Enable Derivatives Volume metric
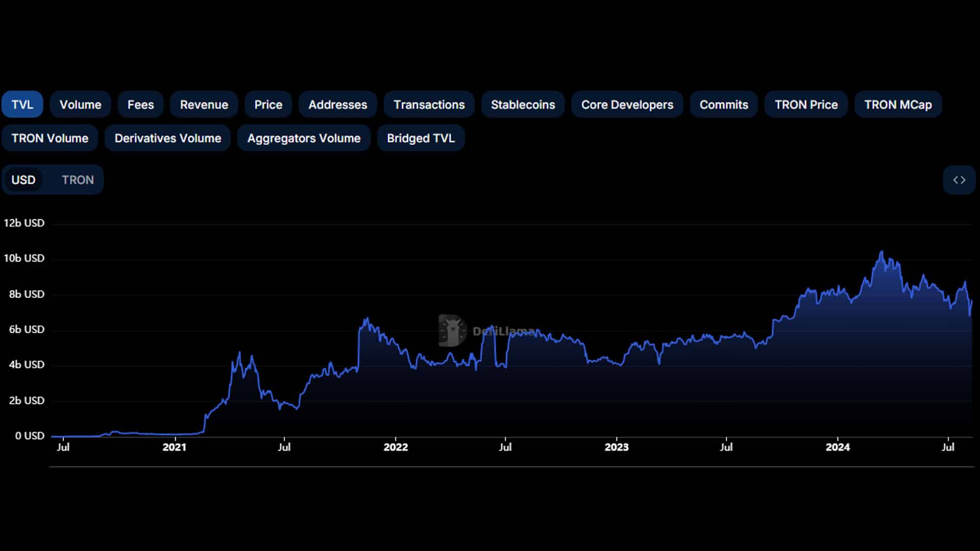The image size is (980, 551). pyautogui.click(x=168, y=138)
